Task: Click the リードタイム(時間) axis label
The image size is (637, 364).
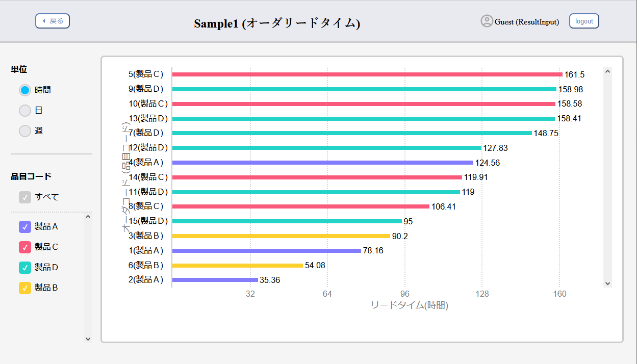Action: coord(410,305)
